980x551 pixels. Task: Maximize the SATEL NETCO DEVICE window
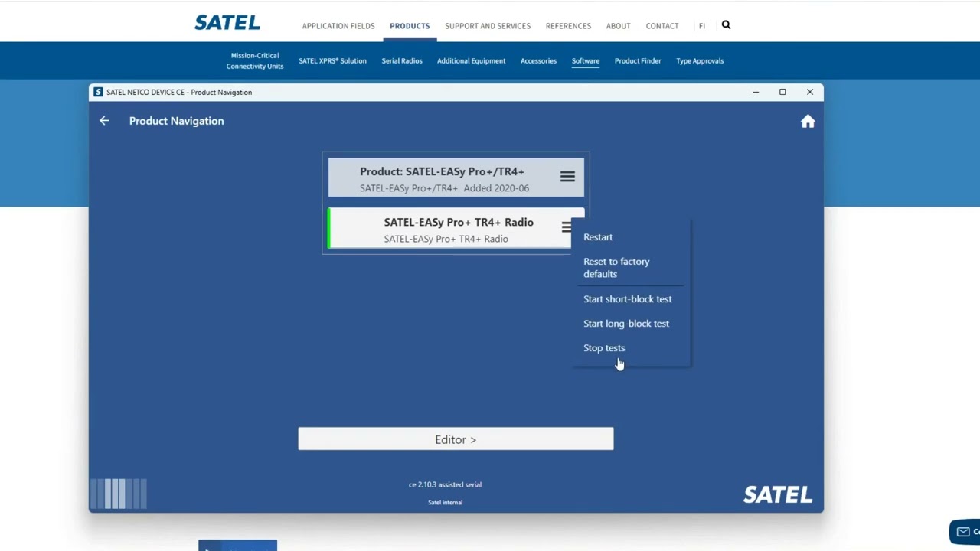coord(782,92)
